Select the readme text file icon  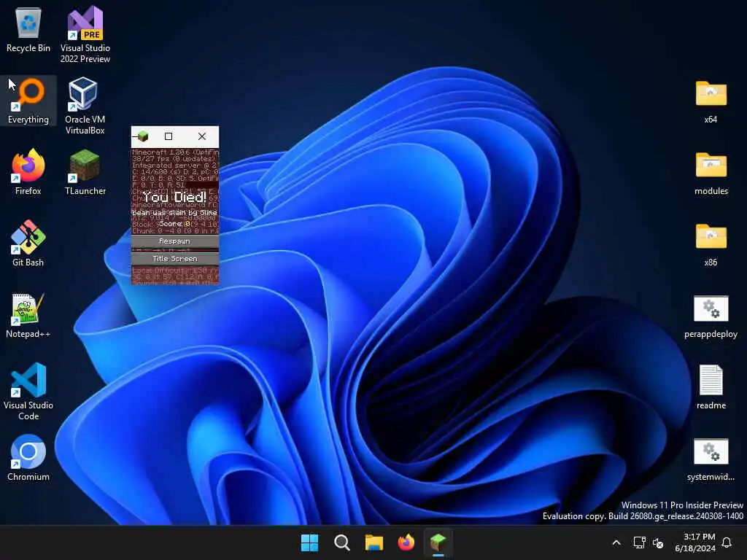tap(711, 386)
